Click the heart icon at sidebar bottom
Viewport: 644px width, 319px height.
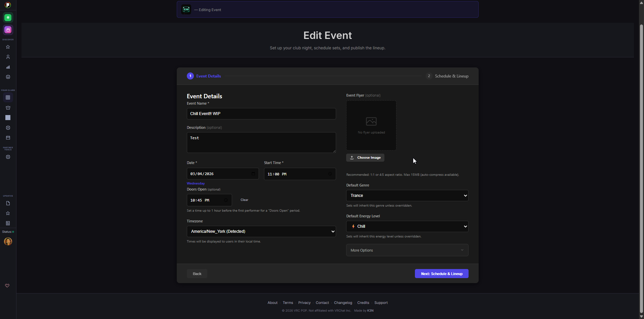coord(7,286)
